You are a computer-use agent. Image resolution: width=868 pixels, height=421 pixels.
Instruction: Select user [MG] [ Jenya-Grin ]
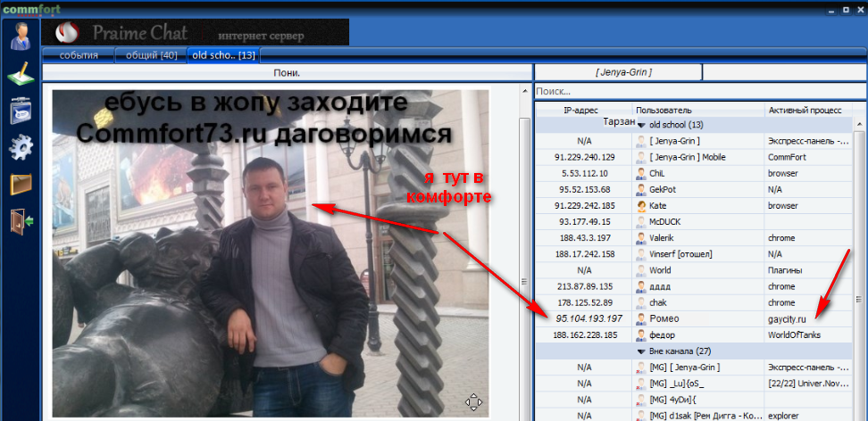[684, 367]
